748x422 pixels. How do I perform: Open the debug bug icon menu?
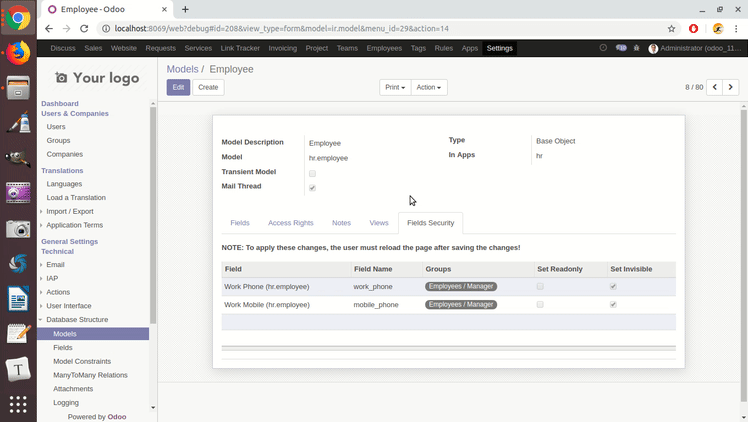(636, 48)
